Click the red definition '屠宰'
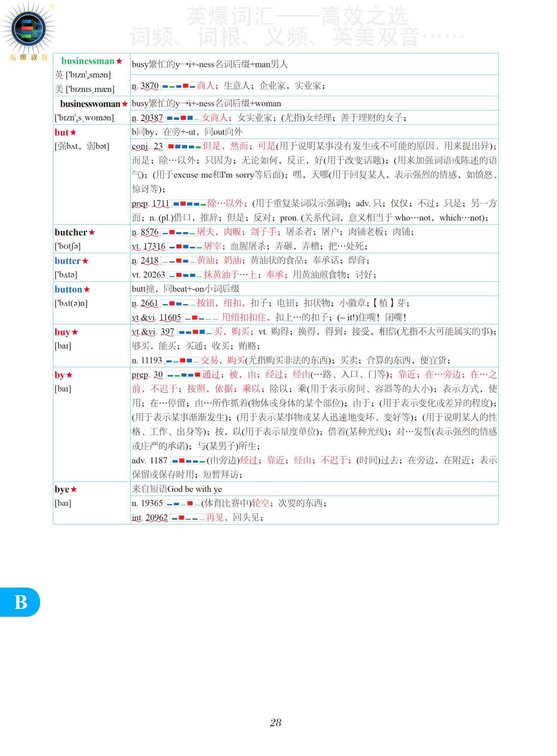Screen dimensions: 557x756 (213, 246)
